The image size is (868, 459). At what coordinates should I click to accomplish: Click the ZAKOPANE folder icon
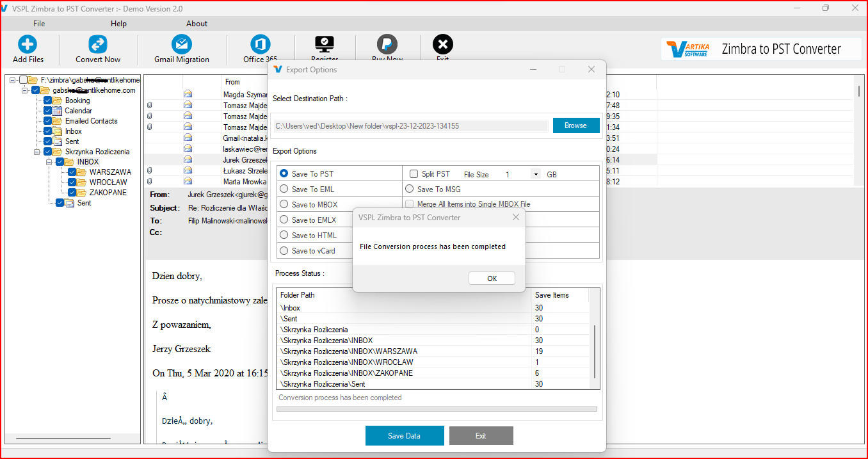(x=82, y=193)
